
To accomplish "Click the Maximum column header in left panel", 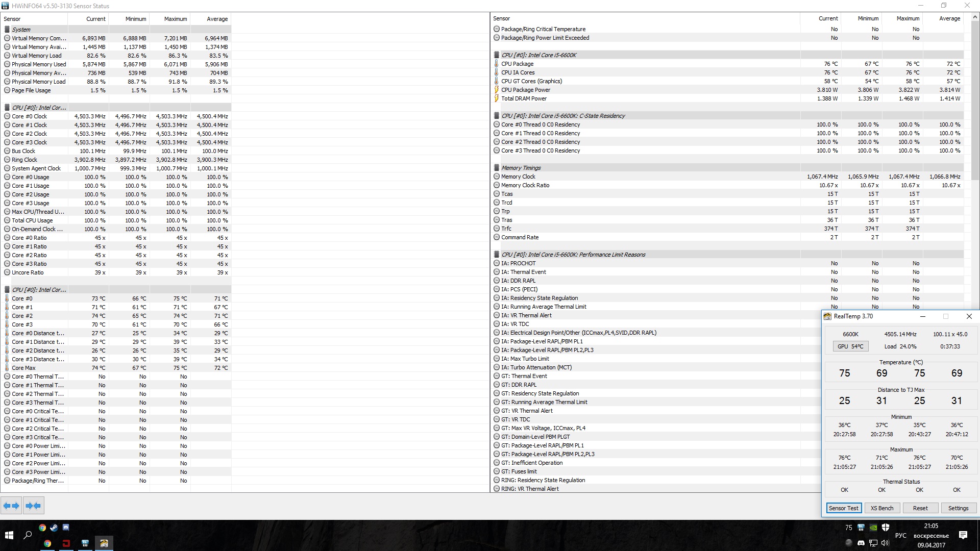I will pyautogui.click(x=175, y=19).
